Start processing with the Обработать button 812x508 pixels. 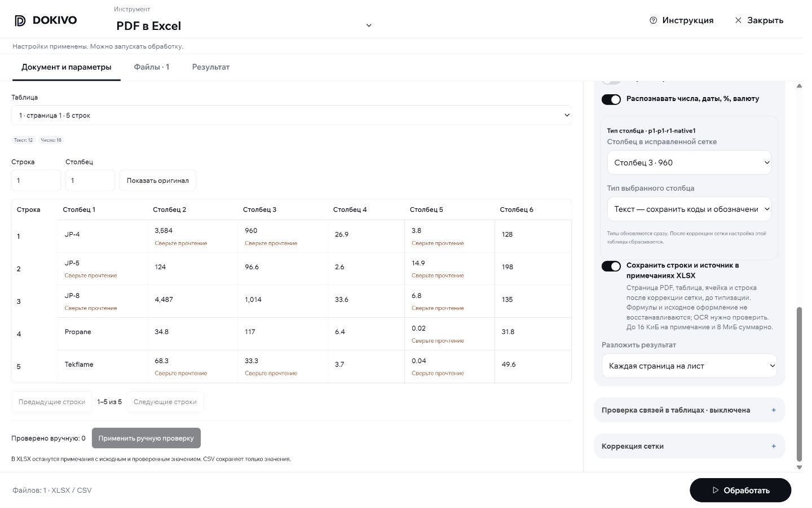(740, 490)
